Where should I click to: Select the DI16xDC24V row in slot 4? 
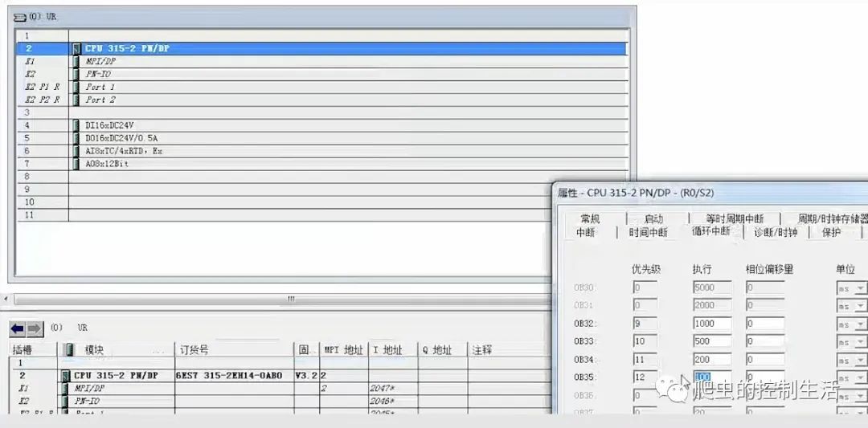click(322, 125)
